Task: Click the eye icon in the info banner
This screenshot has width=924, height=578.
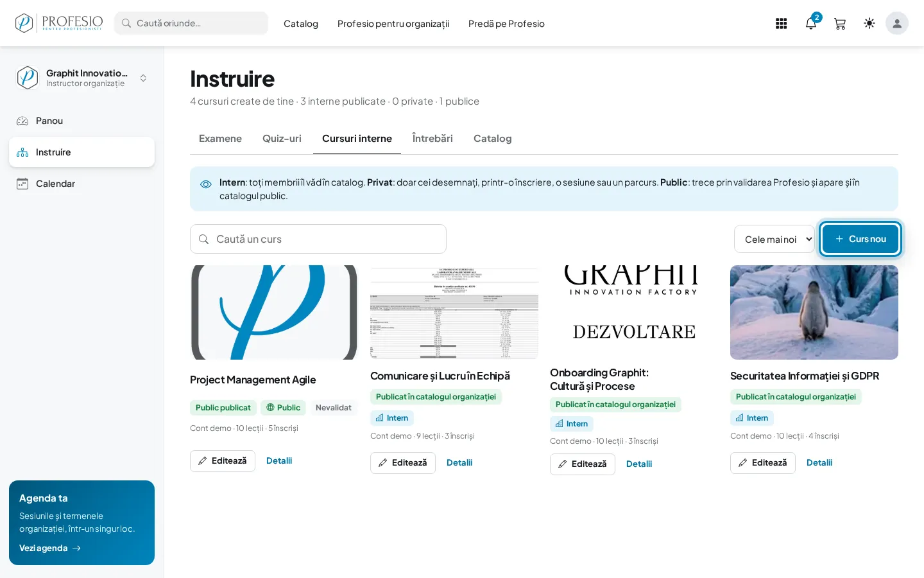Action: pyautogui.click(x=206, y=184)
